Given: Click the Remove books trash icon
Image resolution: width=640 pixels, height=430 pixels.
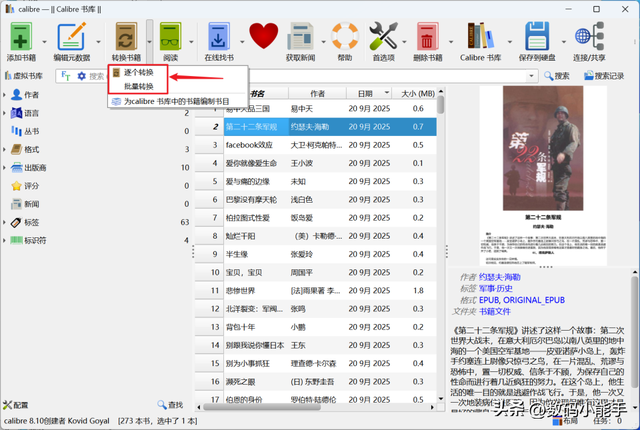Looking at the screenshot, I should pos(427,37).
